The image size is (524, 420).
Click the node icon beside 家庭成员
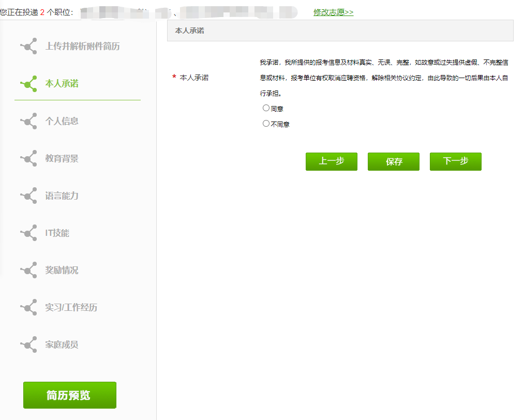pyautogui.click(x=29, y=344)
